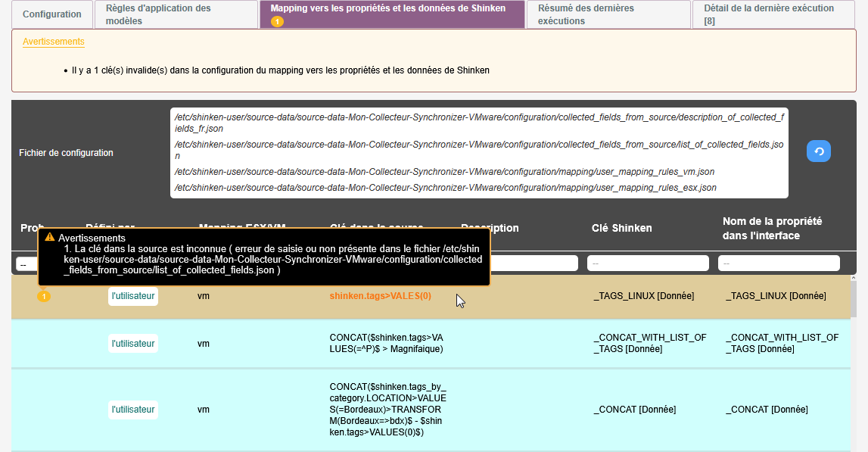Go to Détail de la dernière exécution tab
868x452 pixels.
tap(768, 14)
